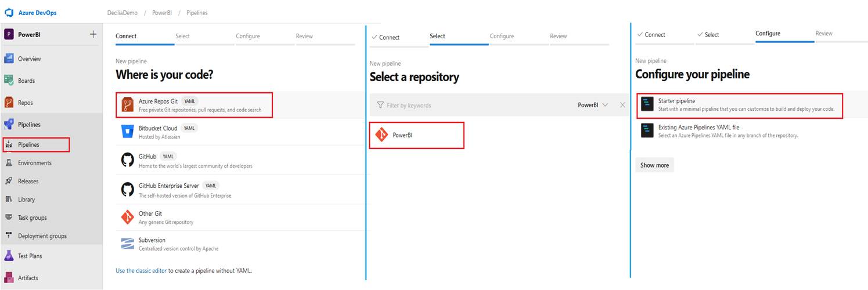Open the Boards menu item label
Image resolution: width=868 pixels, height=290 pixels.
tap(27, 81)
